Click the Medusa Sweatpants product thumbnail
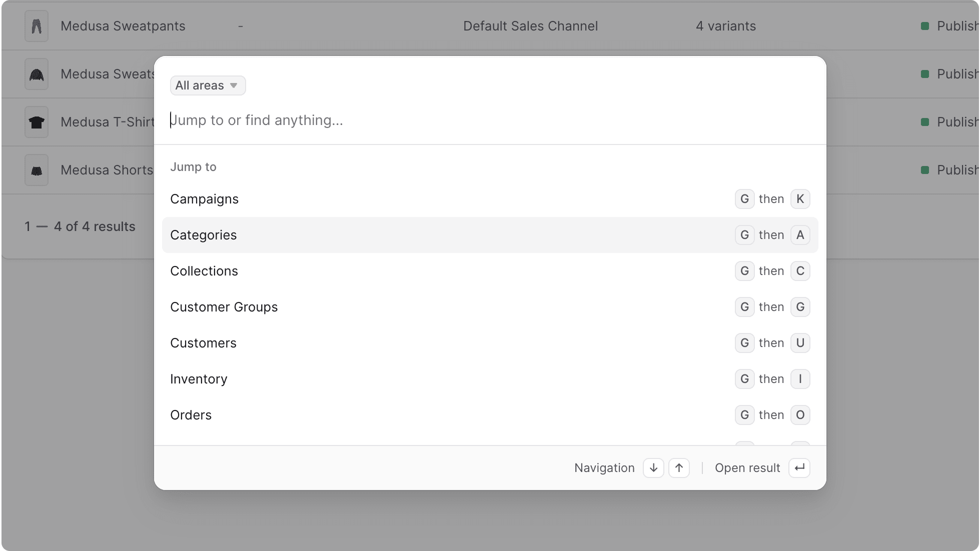 point(36,25)
